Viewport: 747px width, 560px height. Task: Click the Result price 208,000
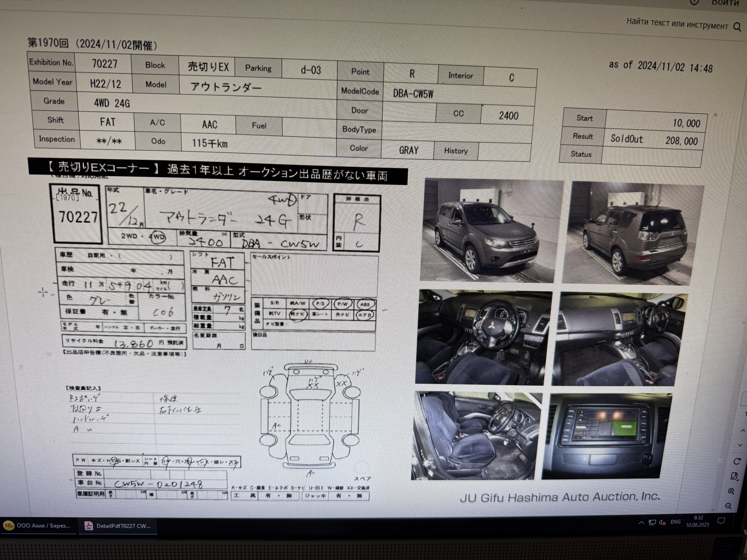coord(681,141)
